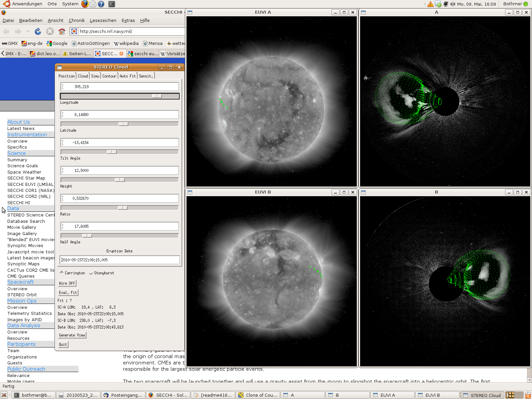Image resolution: width=532 pixels, height=399 pixels.
Task: Toggle the Wire Off button
Action: (67, 283)
